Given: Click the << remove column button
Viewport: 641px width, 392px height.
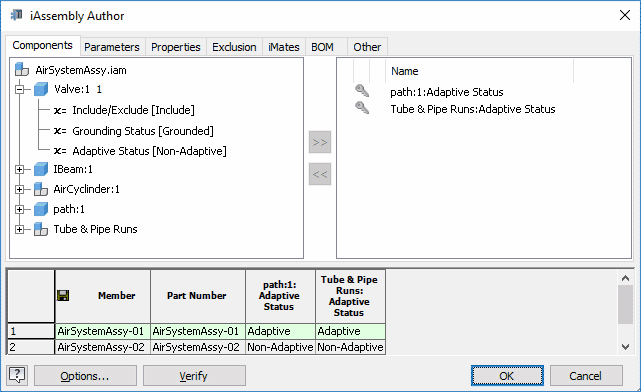Looking at the screenshot, I should tap(320, 174).
